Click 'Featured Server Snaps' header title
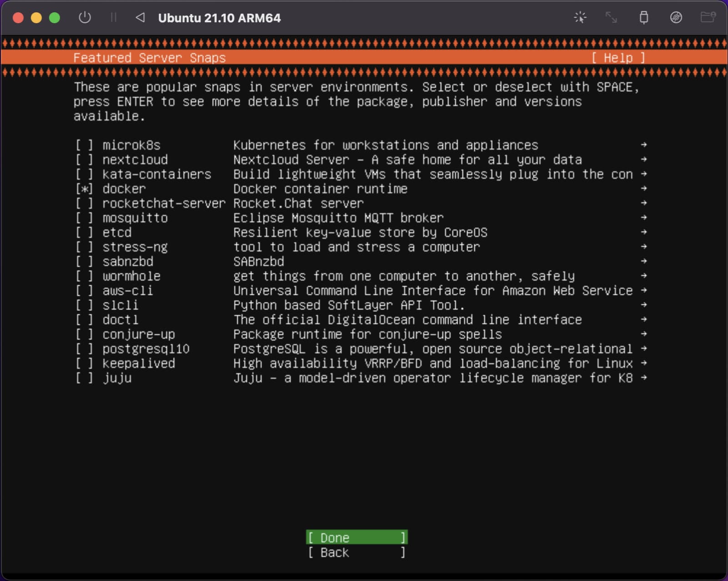The width and height of the screenshot is (728, 581). [150, 58]
